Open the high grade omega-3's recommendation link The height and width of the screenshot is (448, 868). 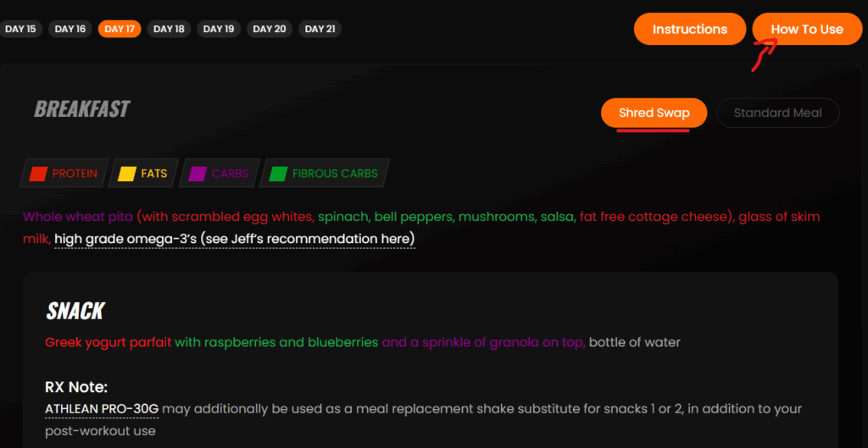tap(235, 240)
